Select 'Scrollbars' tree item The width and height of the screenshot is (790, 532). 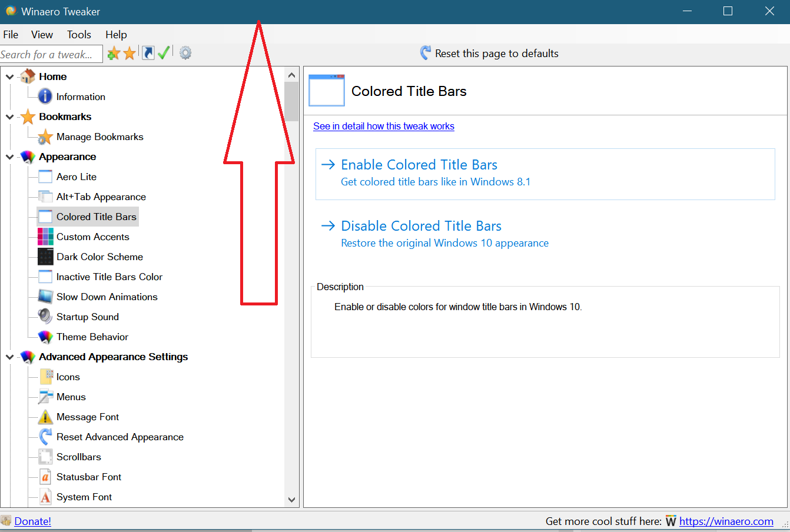pos(79,457)
